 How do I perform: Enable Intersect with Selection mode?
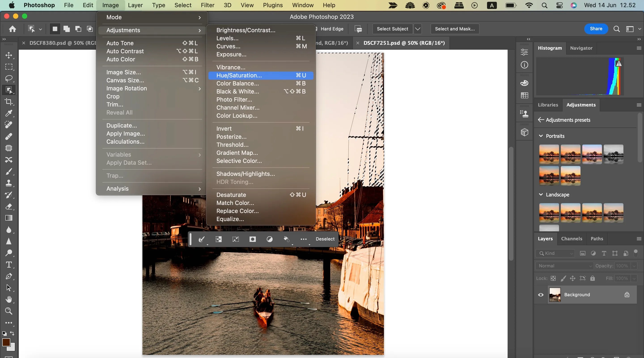pos(90,29)
